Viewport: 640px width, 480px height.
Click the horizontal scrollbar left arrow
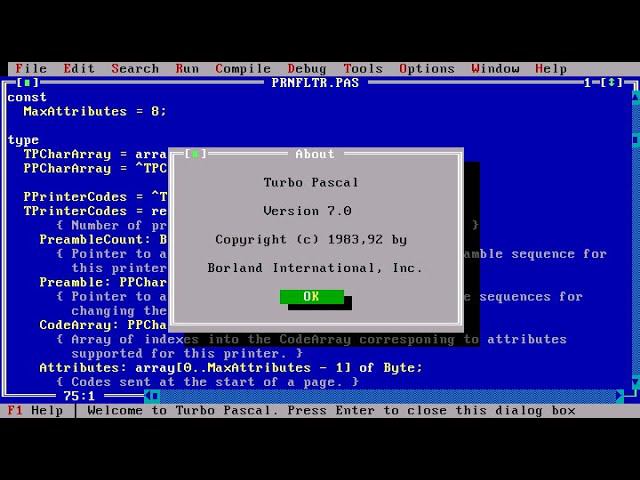(147, 396)
